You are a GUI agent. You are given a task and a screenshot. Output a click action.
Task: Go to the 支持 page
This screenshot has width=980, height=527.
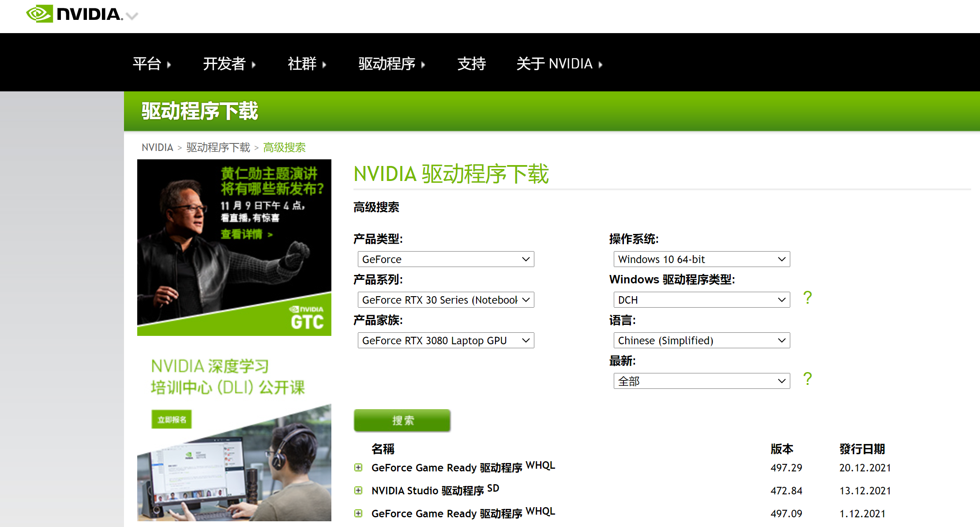click(471, 64)
